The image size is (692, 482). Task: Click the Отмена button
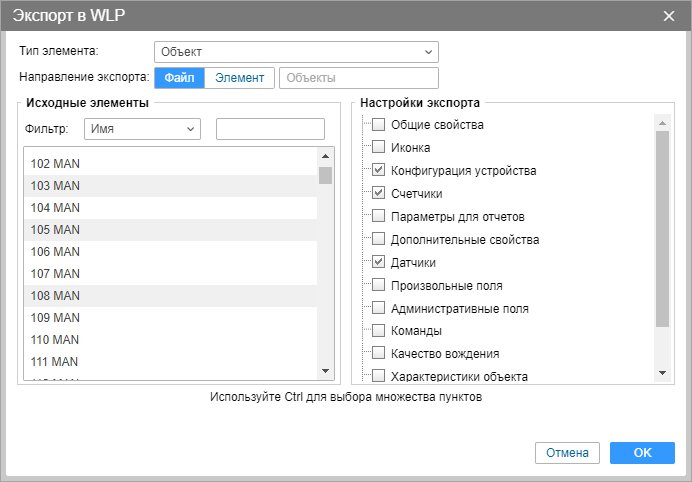(567, 453)
